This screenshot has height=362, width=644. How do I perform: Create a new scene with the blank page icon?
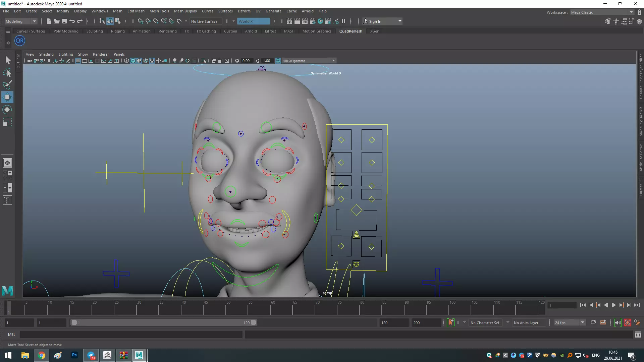(x=49, y=21)
